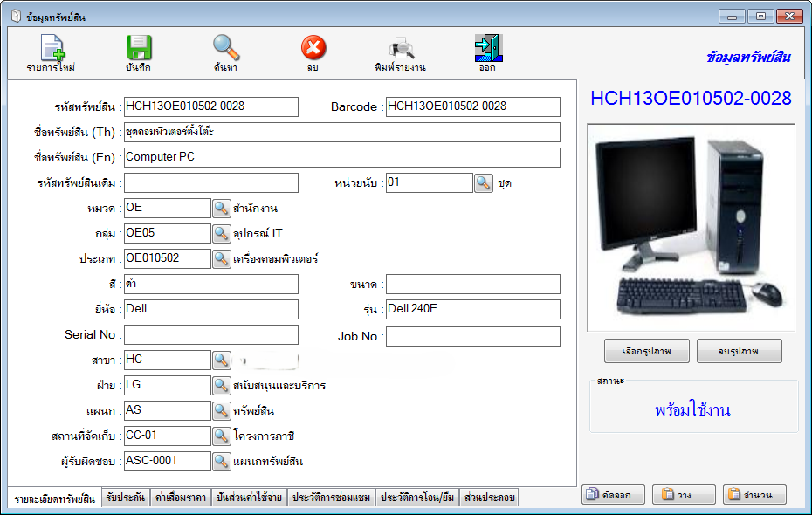Focus the Barcode field
812x515 pixels.
tap(473, 106)
